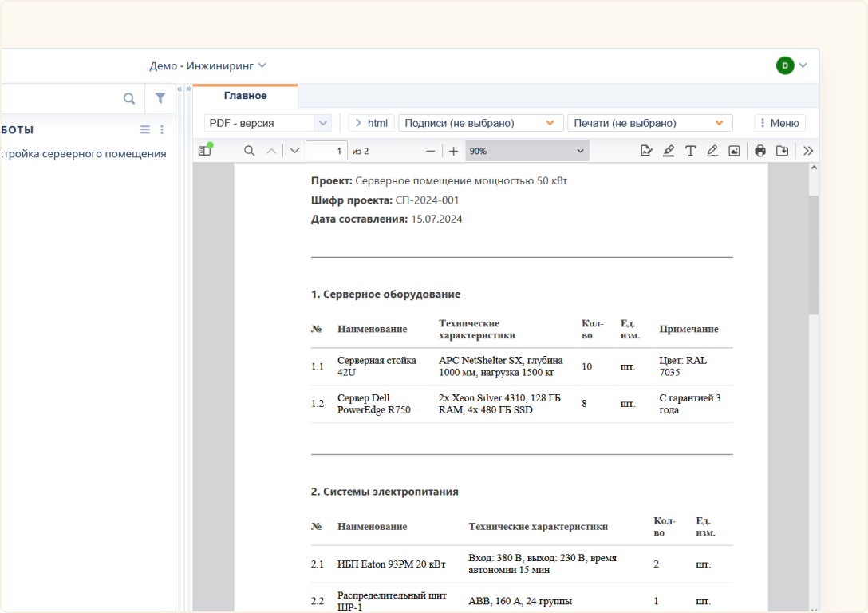
Task: Select the freehand Draw tool
Action: point(712,150)
